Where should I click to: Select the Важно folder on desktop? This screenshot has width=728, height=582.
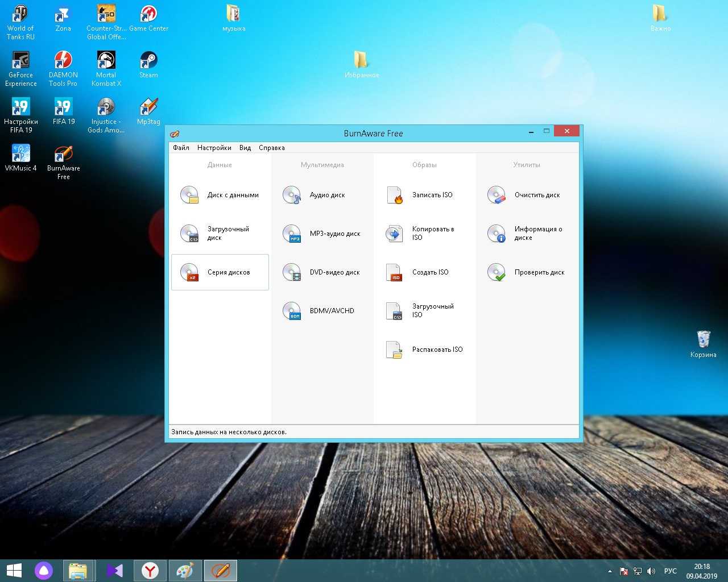click(660, 19)
